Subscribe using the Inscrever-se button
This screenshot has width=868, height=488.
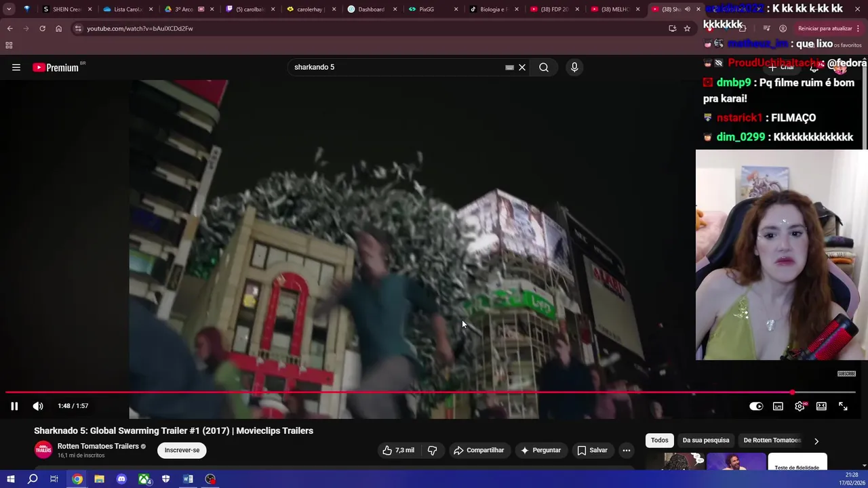coord(182,450)
